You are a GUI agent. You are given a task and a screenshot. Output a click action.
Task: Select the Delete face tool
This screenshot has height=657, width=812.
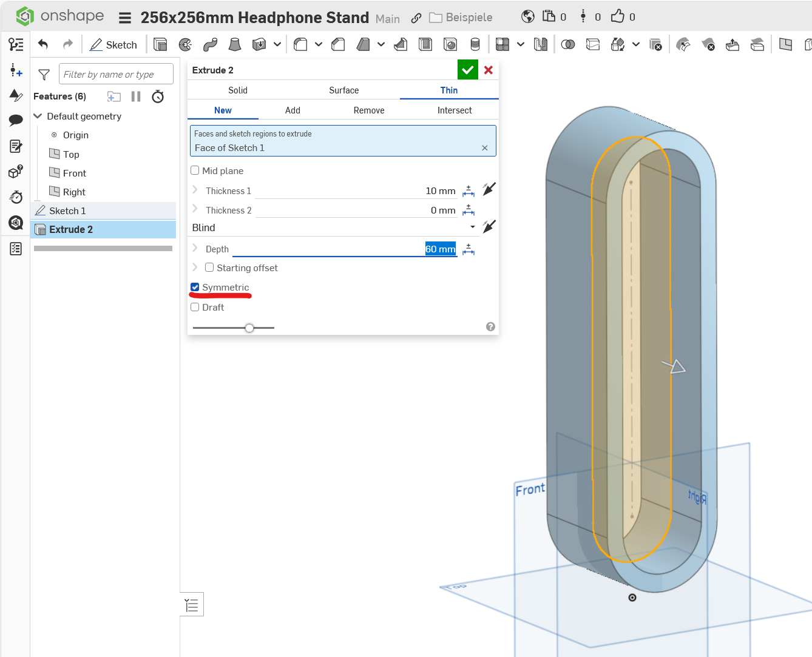point(708,44)
